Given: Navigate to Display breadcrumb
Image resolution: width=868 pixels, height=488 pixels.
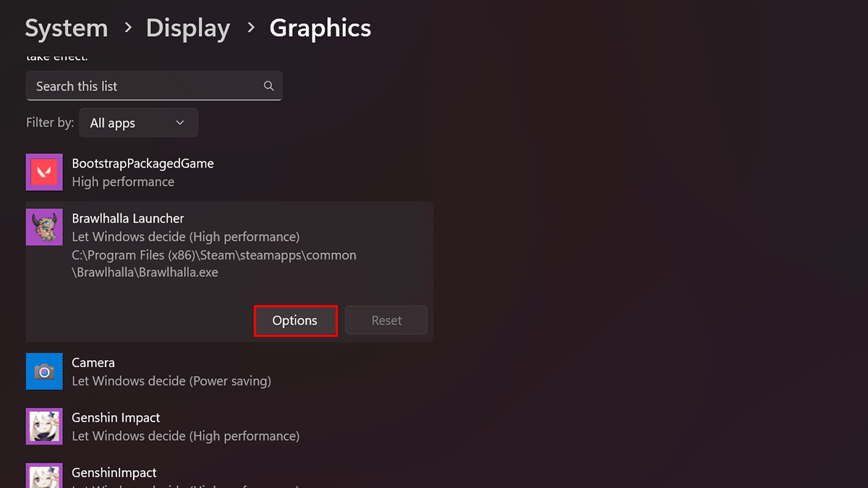Looking at the screenshot, I should click(x=188, y=28).
